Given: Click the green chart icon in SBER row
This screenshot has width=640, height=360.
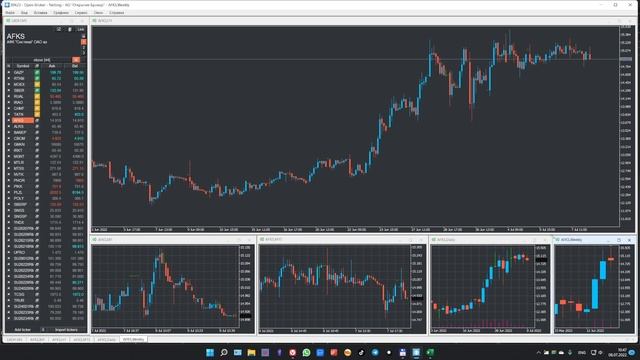Looking at the screenshot, I should coord(37,90).
